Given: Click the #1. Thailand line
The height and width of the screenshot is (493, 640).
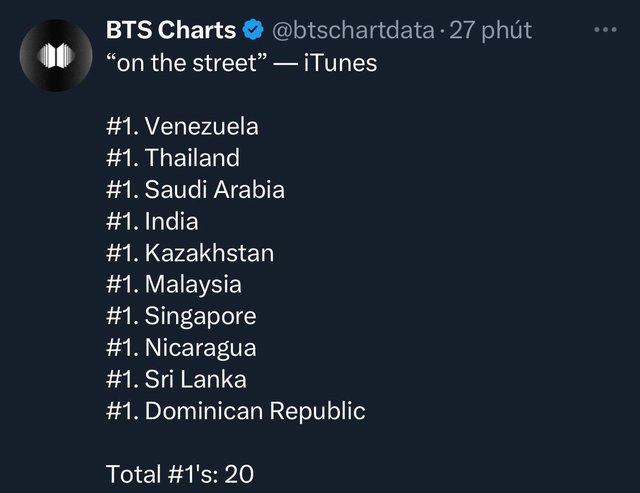Looking at the screenshot, I should click(173, 158).
